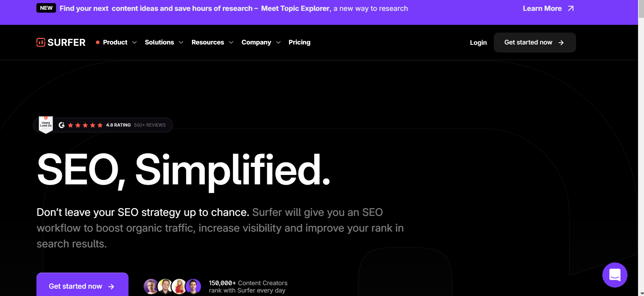Viewport: 644px width, 296px height.
Task: Open the Company menu
Action: (256, 42)
